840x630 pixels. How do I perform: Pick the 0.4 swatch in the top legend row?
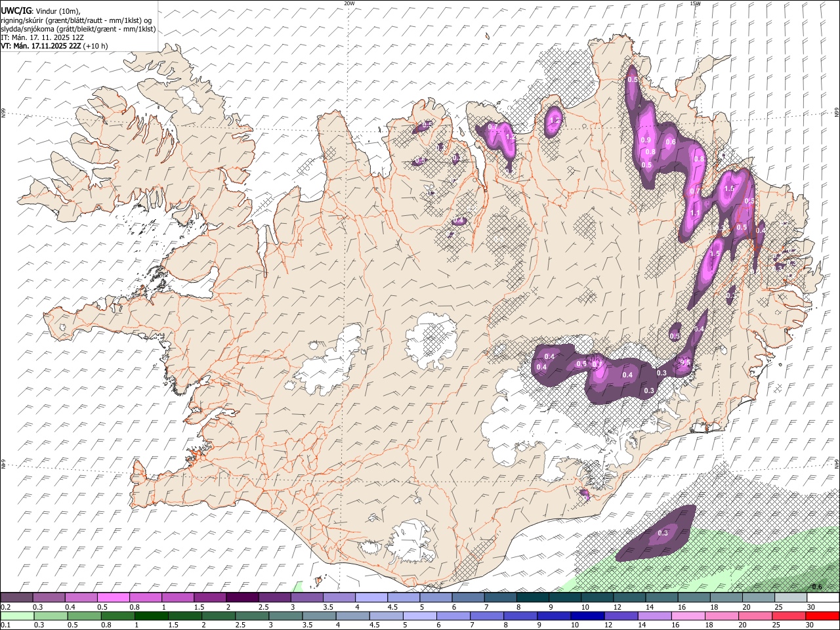pyautogui.click(x=81, y=598)
